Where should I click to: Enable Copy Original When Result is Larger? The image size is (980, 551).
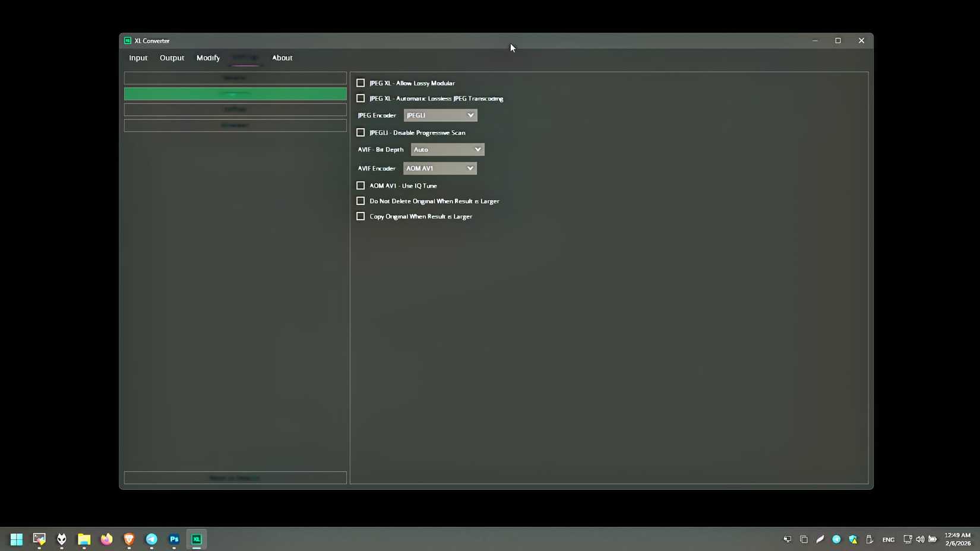(361, 216)
